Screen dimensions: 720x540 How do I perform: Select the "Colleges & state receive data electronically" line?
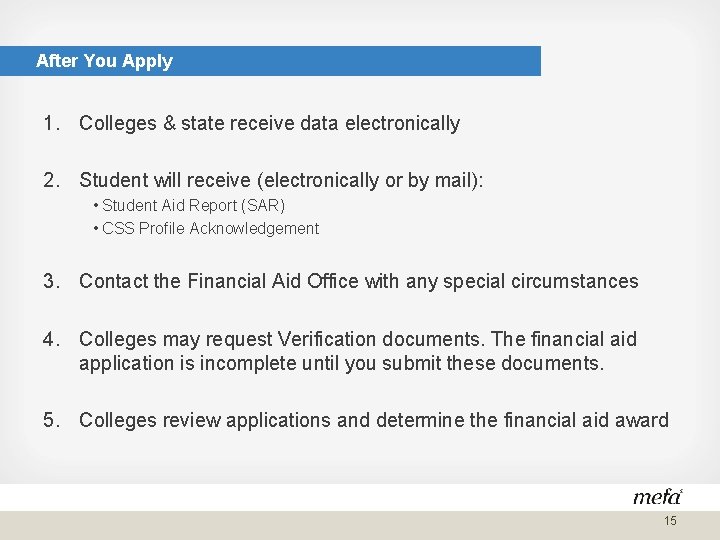[x=269, y=124]
